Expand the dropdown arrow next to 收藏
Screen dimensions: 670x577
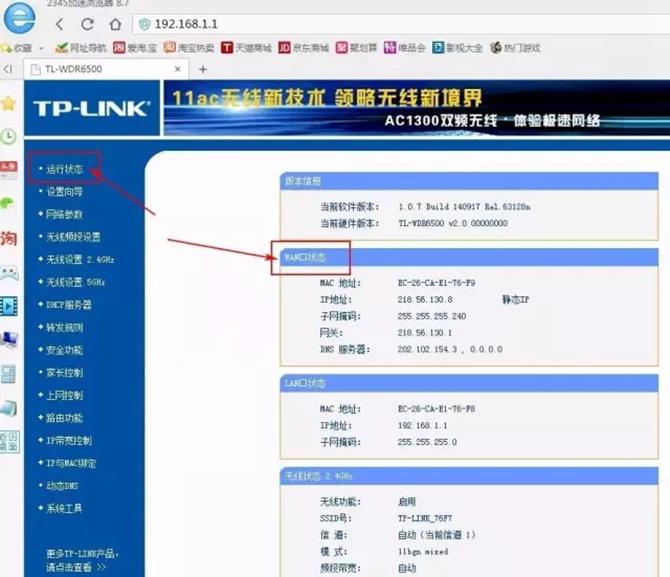coord(41,48)
